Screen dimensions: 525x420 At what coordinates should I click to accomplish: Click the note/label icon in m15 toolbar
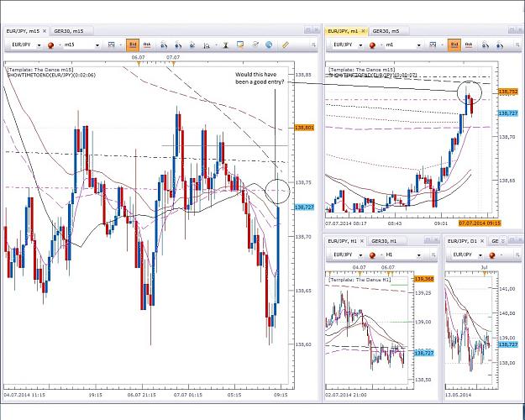(240, 45)
